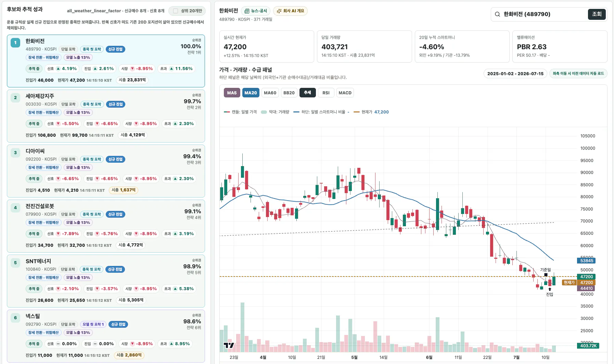Show the RSI indicator
The height and width of the screenshot is (364, 614).
point(326,93)
